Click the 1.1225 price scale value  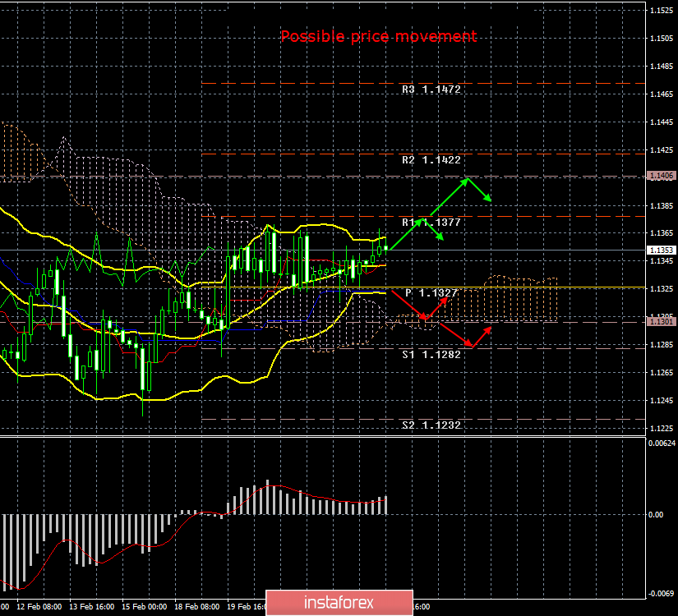[662, 429]
